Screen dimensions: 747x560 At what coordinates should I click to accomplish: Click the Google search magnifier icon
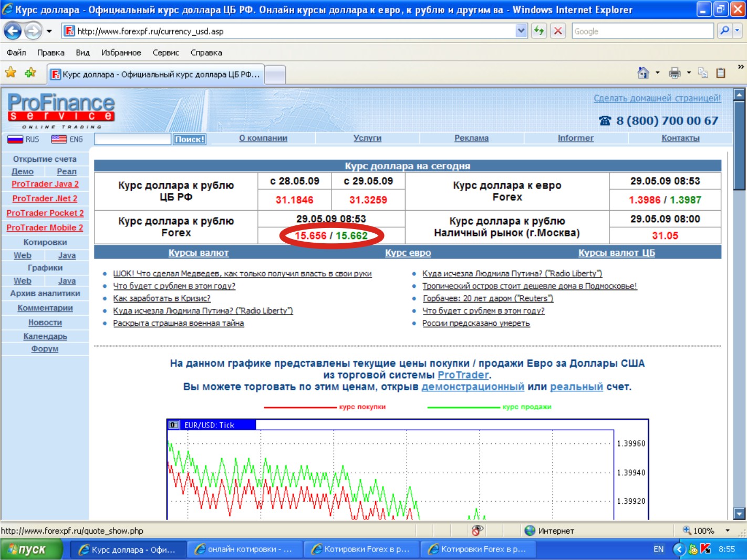point(724,31)
